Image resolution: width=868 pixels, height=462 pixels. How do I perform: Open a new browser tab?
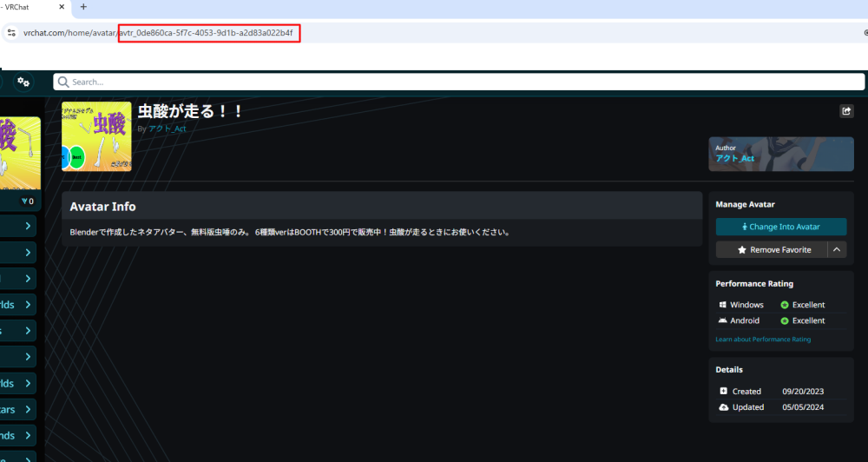coord(83,7)
